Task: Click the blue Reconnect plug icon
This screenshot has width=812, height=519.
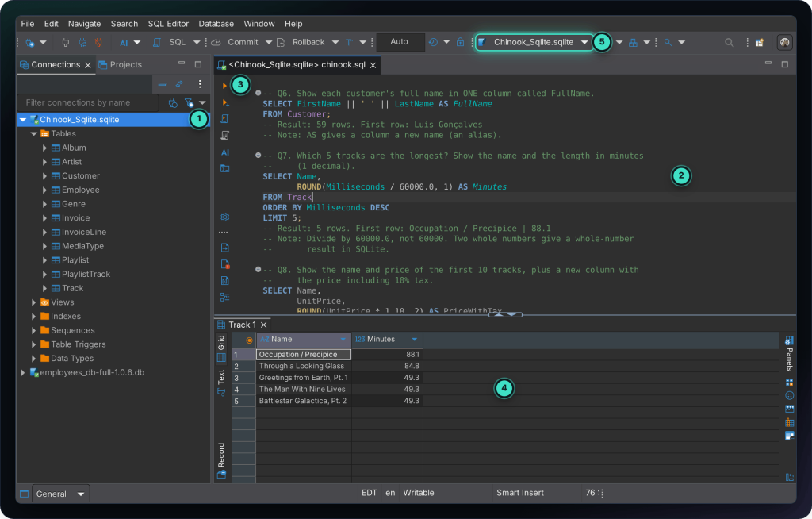Action: (x=82, y=43)
